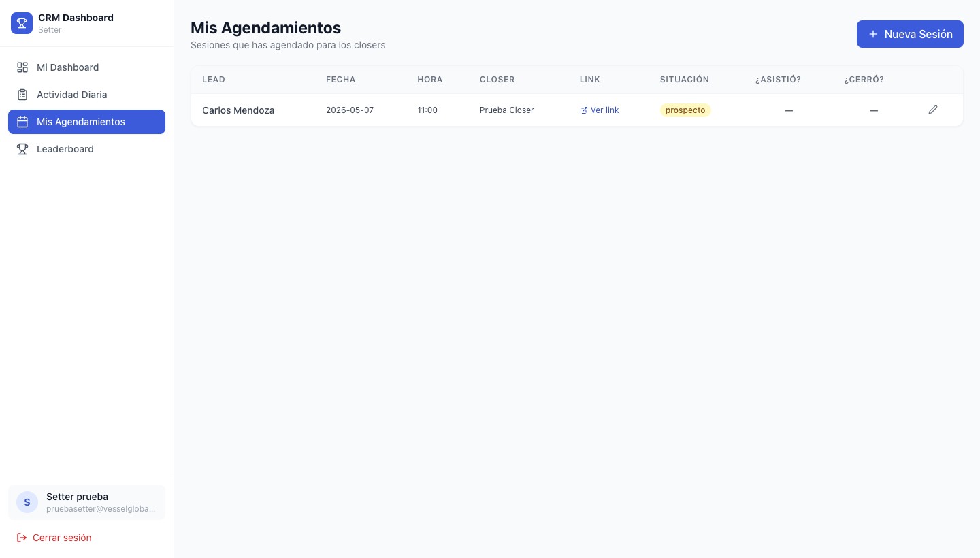Image resolution: width=980 pixels, height=558 pixels.
Task: Switch to the Mi Dashboard section
Action: pos(67,67)
